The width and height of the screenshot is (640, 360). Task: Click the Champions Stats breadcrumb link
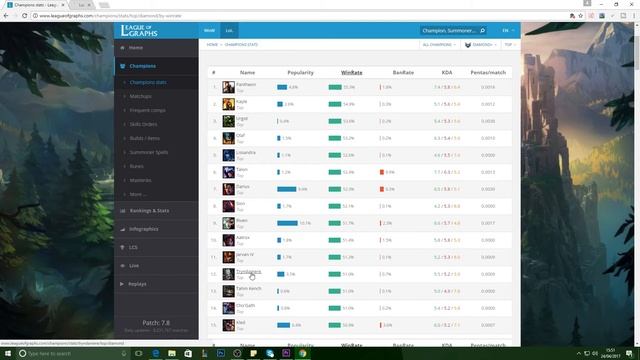point(241,45)
